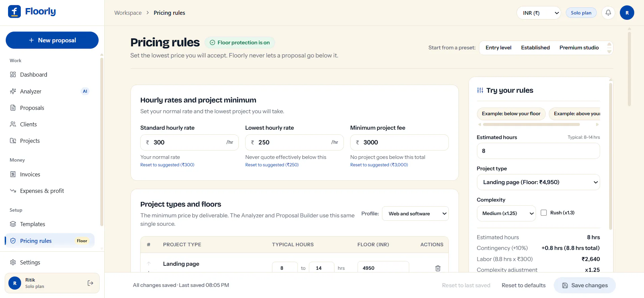Click the Dashboard grid icon
Viewport: 644px width, 298px height.
(x=13, y=75)
